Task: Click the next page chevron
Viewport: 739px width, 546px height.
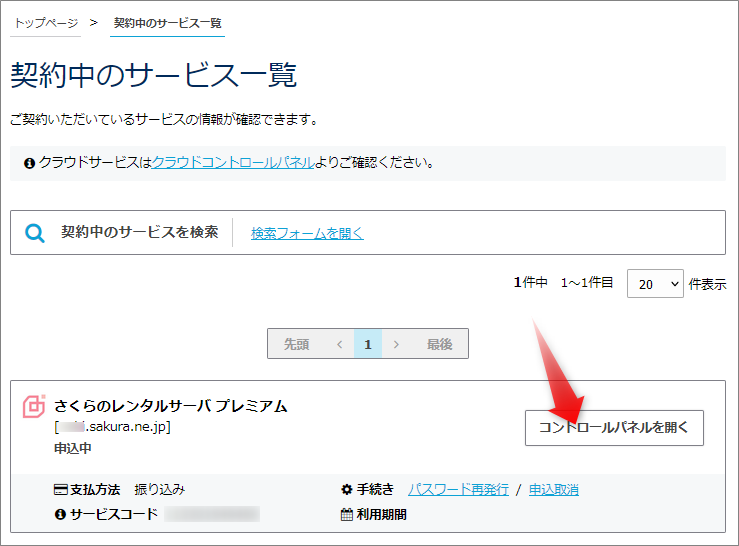Action: (396, 344)
